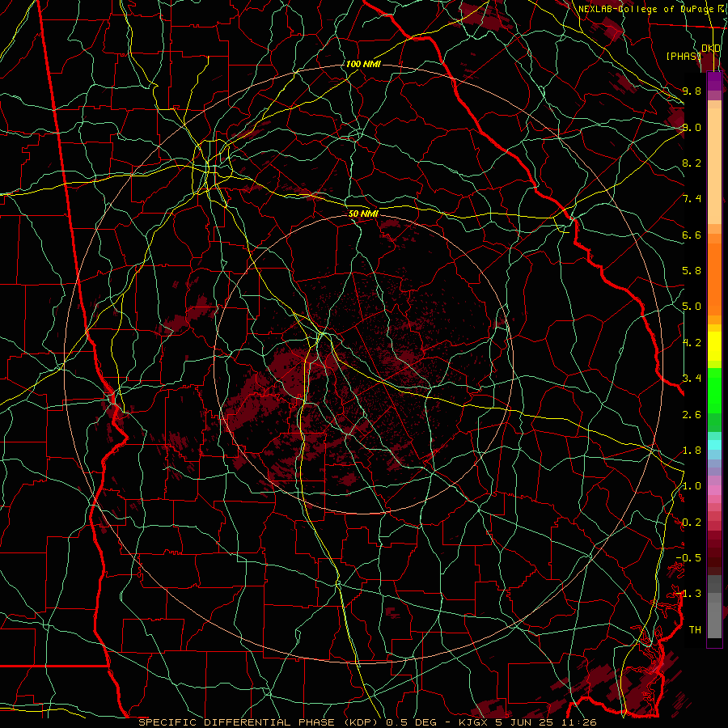This screenshot has height=728, width=728.
Task: Select the 5.8 value on the color scale
Action: [692, 271]
